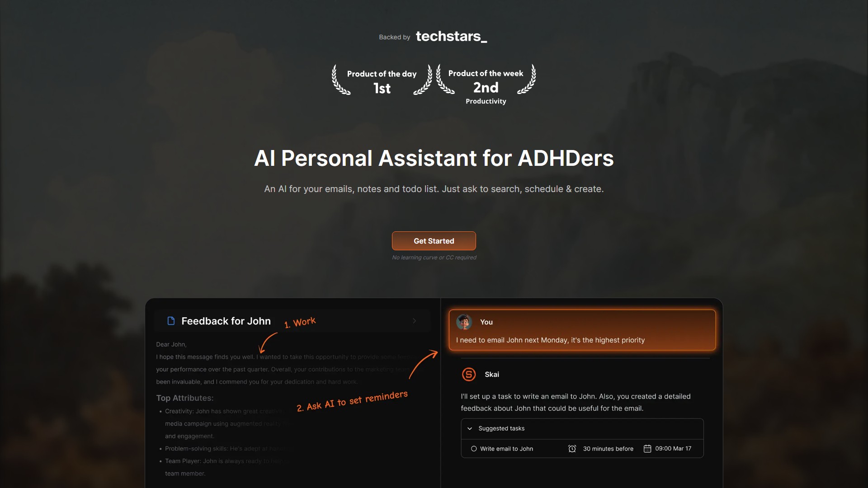The width and height of the screenshot is (868, 488).
Task: Click the orange Skai logo icon
Action: [469, 374]
